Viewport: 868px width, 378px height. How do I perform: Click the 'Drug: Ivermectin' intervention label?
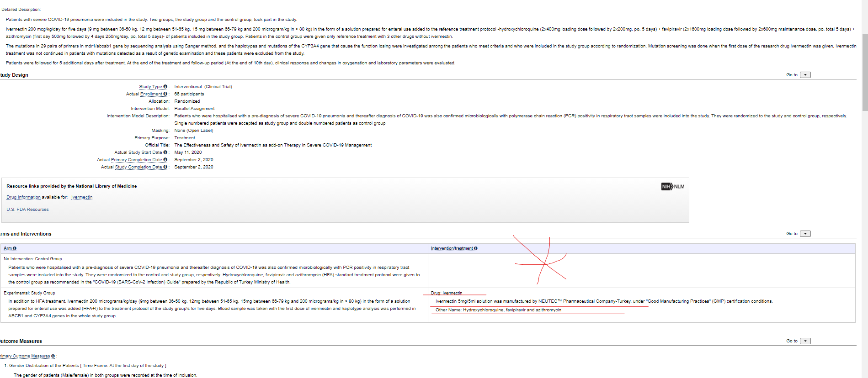447,293
